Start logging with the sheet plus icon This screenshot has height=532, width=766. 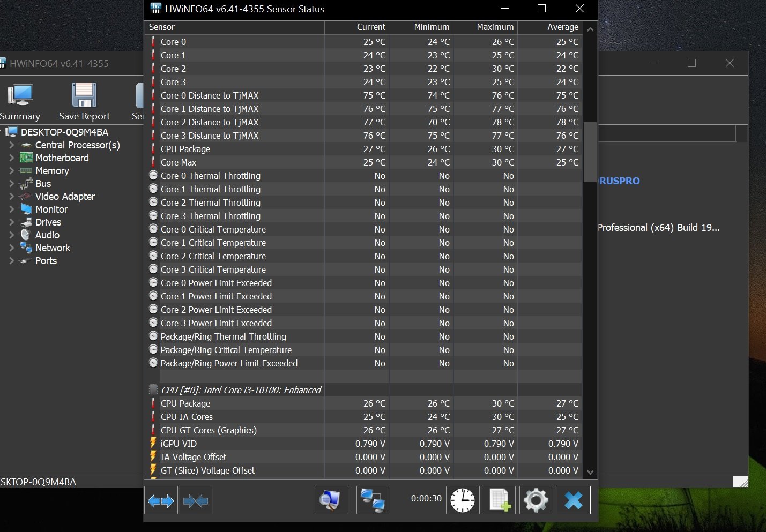[x=499, y=500]
